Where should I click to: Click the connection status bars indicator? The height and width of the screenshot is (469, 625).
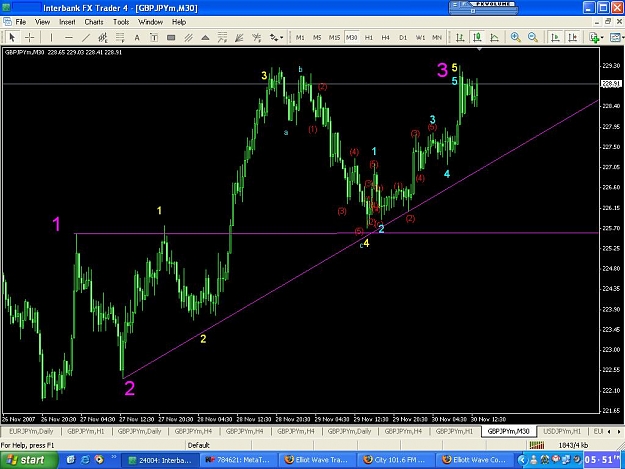[x=537, y=445]
